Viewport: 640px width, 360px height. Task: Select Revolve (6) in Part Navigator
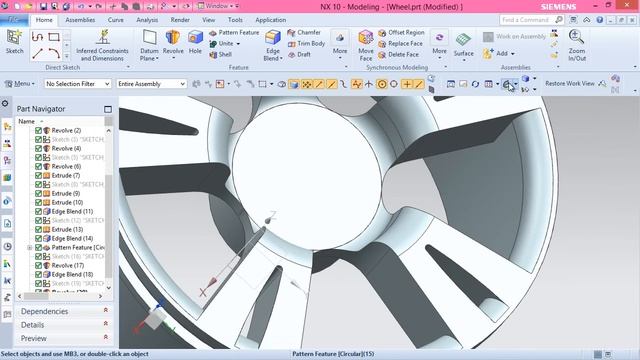66,166
